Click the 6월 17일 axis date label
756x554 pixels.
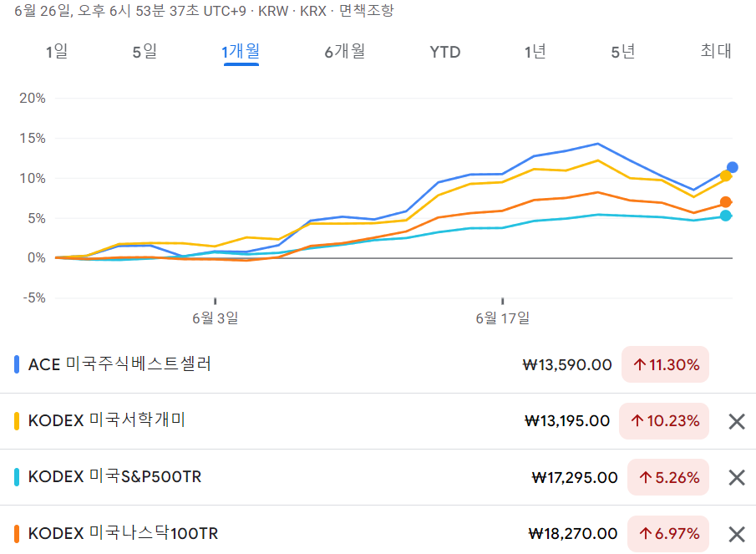pyautogui.click(x=502, y=318)
